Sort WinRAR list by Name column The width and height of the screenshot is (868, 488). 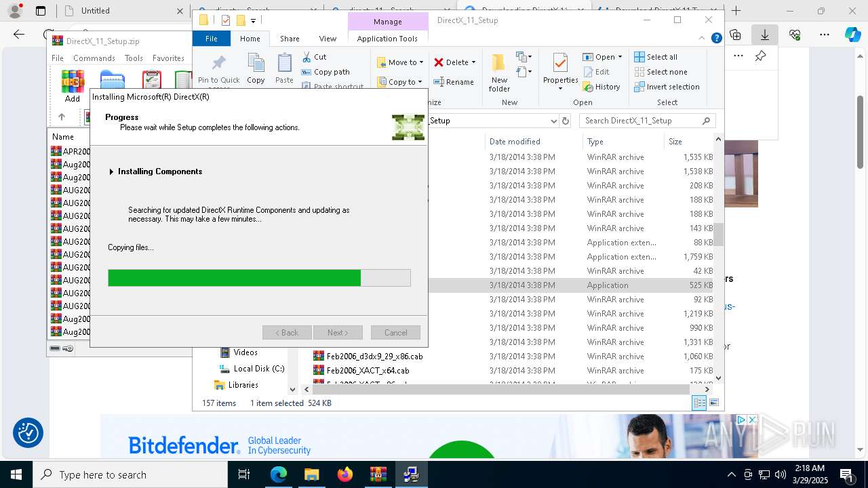click(x=63, y=137)
